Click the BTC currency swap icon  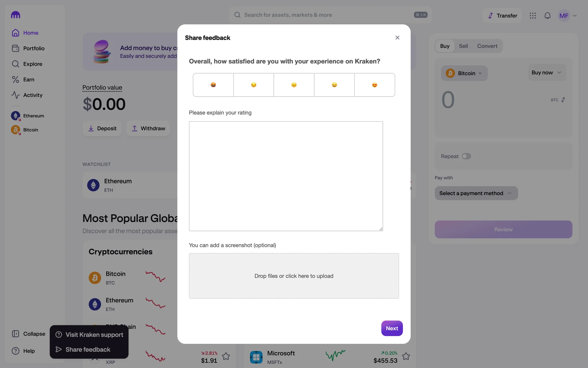tap(563, 100)
